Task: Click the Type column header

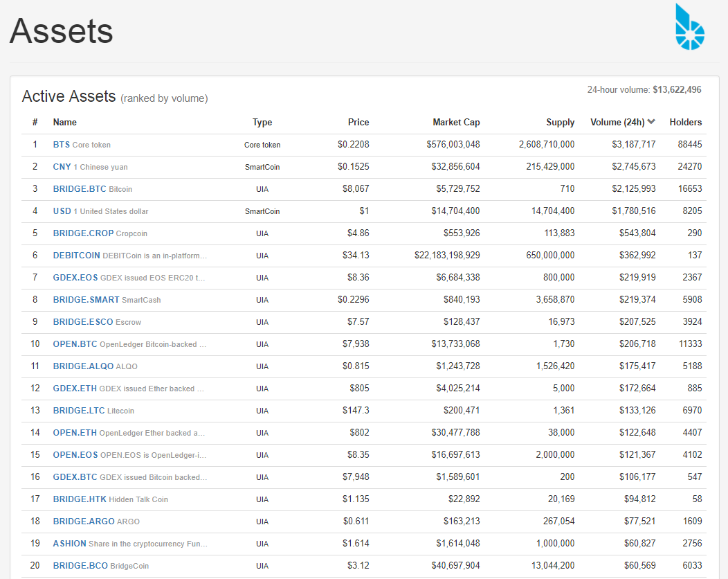Action: pos(262,122)
